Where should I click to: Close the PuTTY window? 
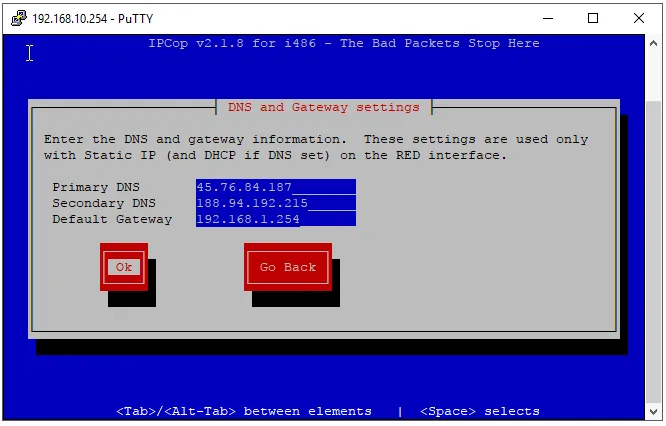[x=638, y=18]
